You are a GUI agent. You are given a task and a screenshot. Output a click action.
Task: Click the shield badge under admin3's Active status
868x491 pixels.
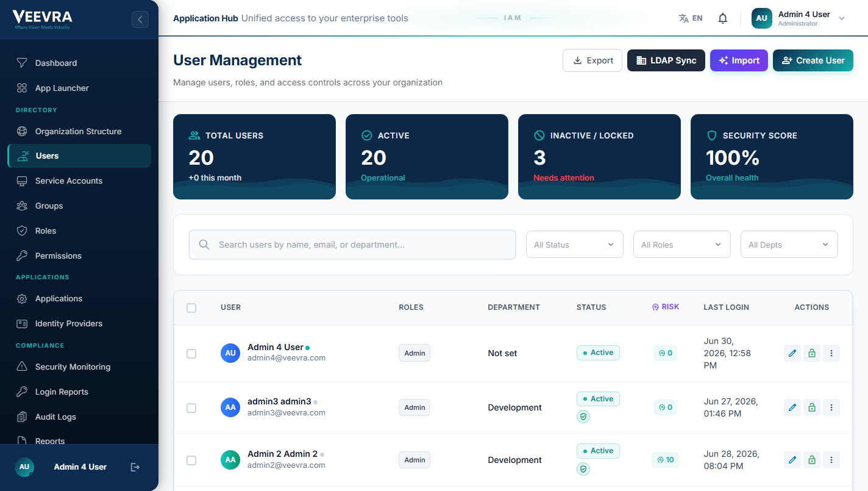click(x=583, y=417)
